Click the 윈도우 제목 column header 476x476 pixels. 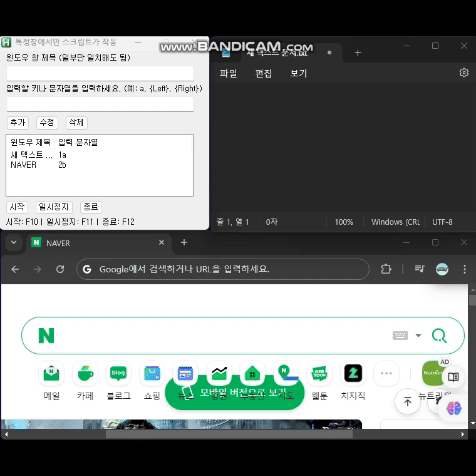click(30, 142)
